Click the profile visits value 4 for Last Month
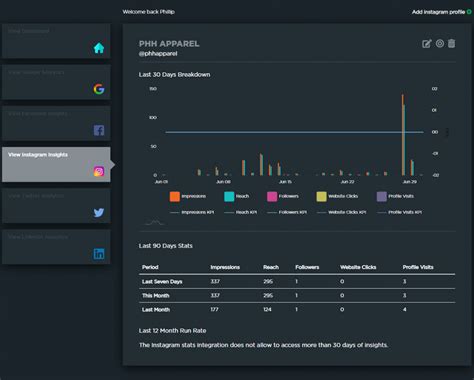This screenshot has width=474, height=380. (x=405, y=310)
